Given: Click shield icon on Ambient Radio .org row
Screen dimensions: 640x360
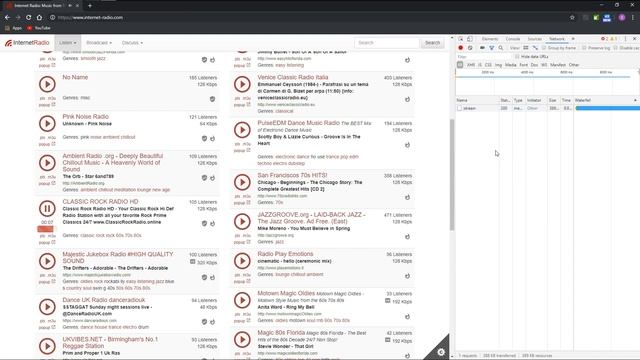Looking at the screenshot, I should [204, 178].
